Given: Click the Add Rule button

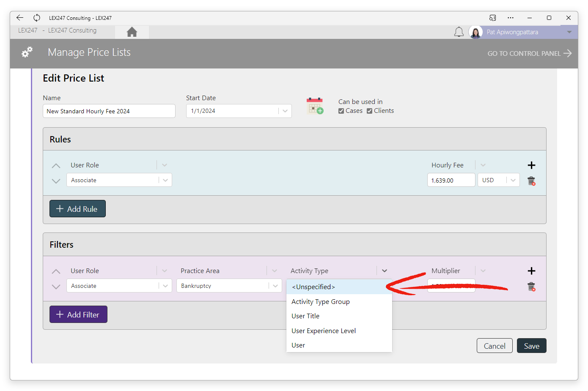Looking at the screenshot, I should 77,209.
